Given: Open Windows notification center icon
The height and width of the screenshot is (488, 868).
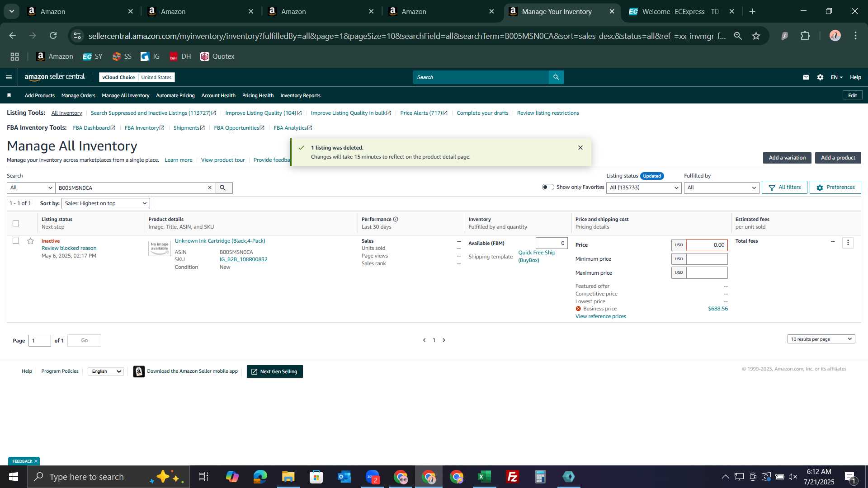Looking at the screenshot, I should (x=850, y=477).
